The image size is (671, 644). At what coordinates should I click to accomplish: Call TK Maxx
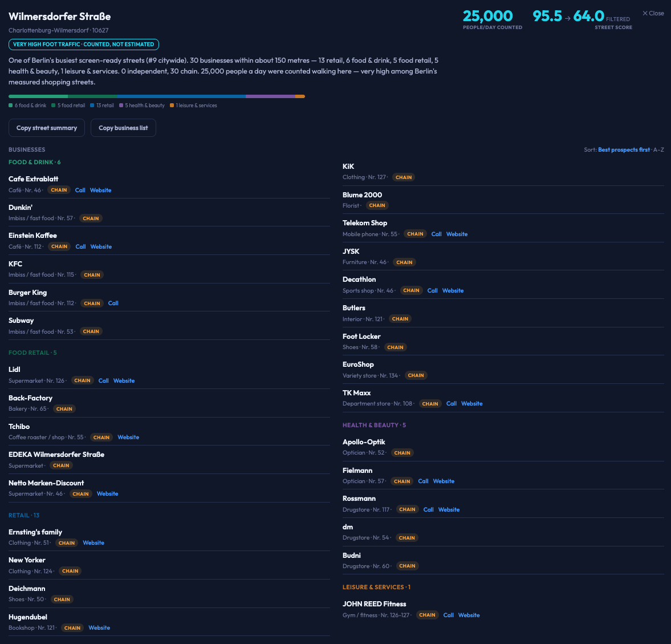click(x=452, y=404)
